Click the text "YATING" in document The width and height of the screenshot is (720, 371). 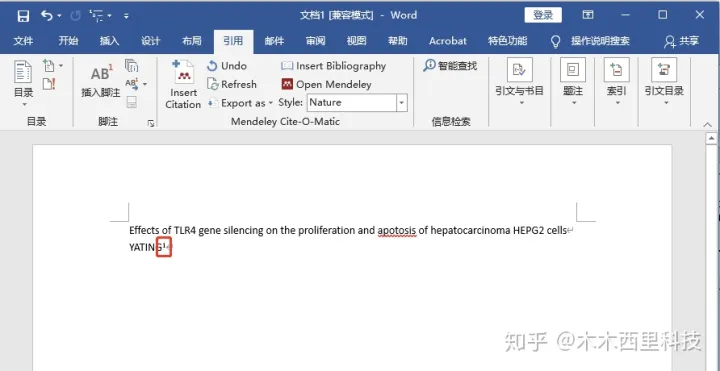coord(146,248)
